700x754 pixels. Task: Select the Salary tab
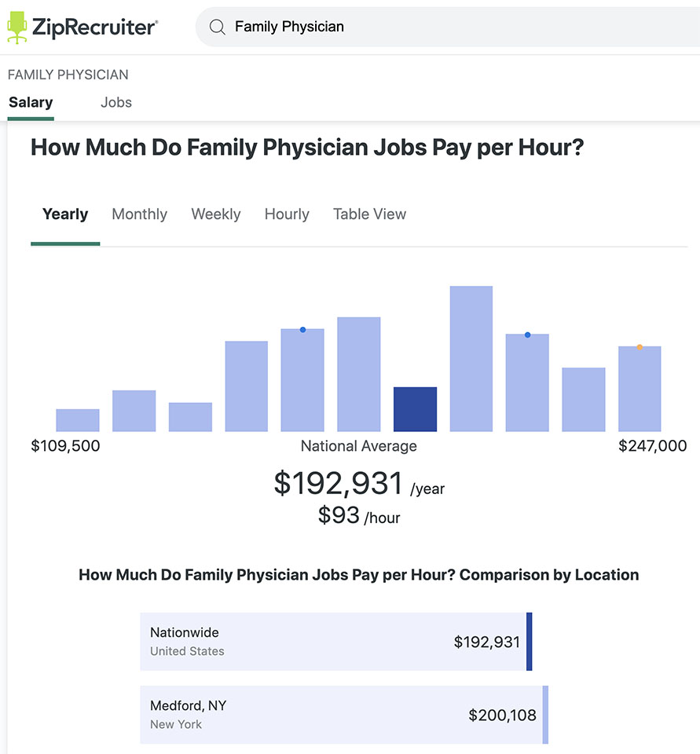click(31, 102)
